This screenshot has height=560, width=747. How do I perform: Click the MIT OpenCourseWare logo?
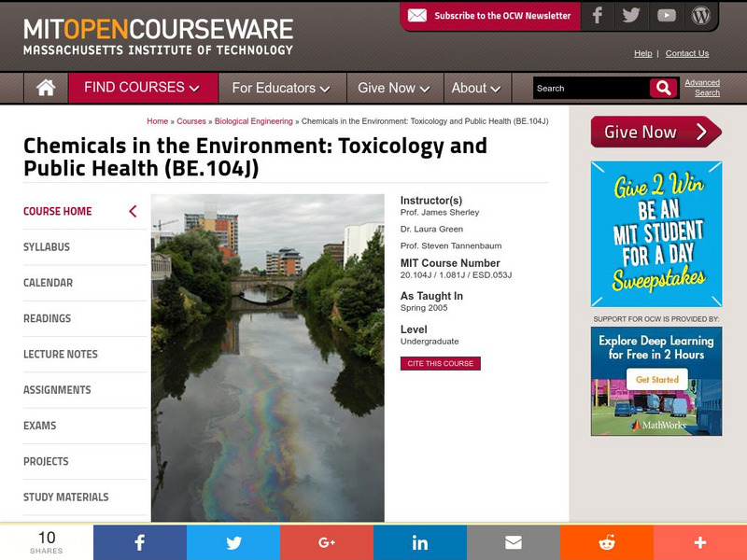coord(158,37)
